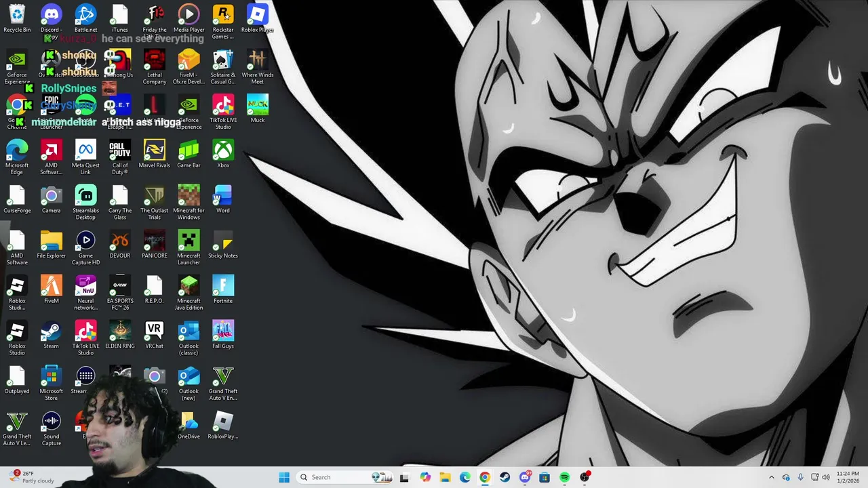Select the Lethal Company desktop icon

click(x=154, y=67)
